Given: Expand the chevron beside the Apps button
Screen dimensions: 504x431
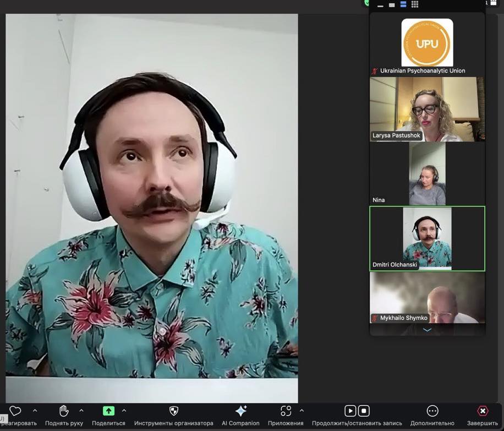Looking at the screenshot, I should [302, 411].
